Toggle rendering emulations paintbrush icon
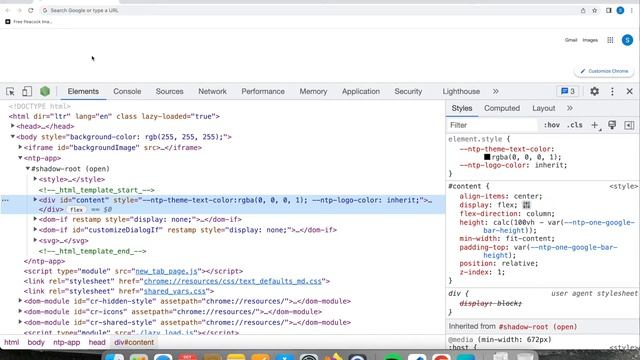640x360 pixels. (612, 125)
